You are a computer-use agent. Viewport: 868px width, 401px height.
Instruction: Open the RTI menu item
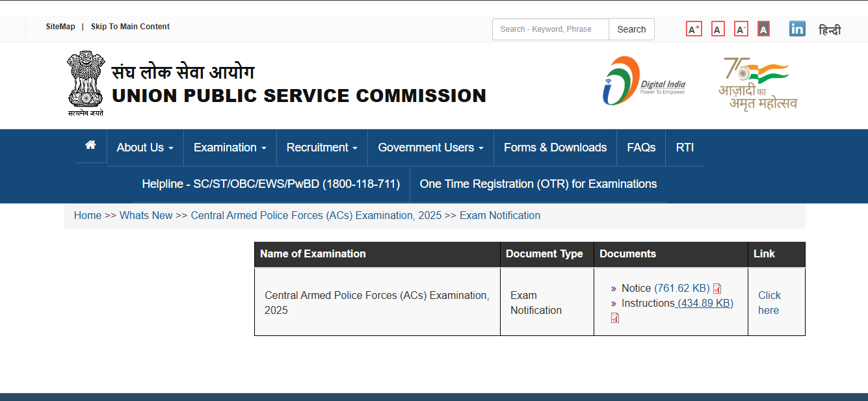coord(685,147)
